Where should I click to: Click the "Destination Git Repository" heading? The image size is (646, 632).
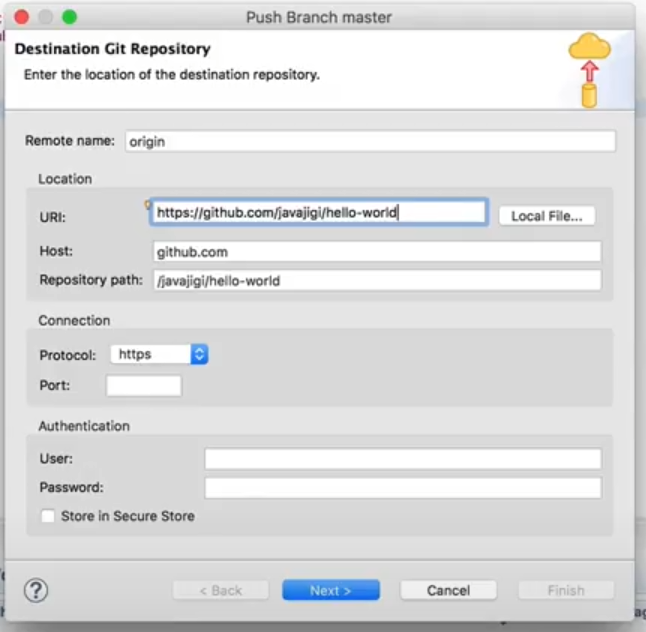(x=112, y=49)
